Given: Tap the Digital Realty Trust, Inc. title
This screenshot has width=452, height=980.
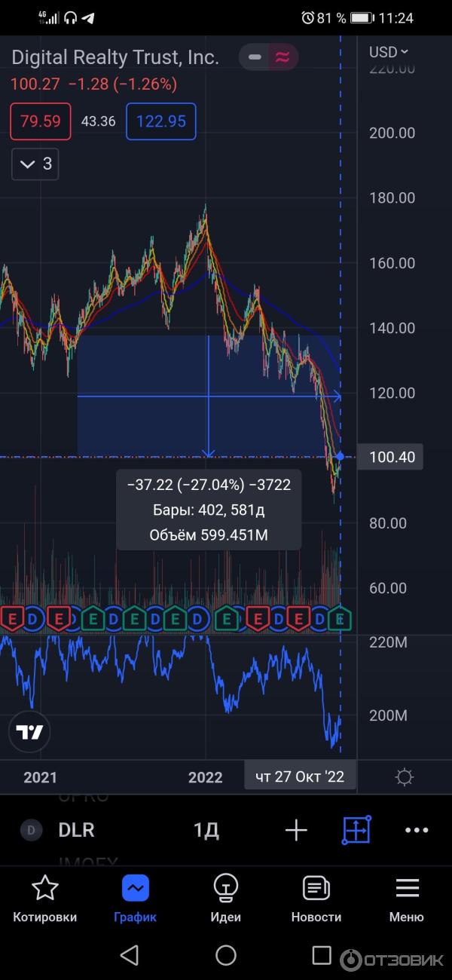Looking at the screenshot, I should [115, 57].
